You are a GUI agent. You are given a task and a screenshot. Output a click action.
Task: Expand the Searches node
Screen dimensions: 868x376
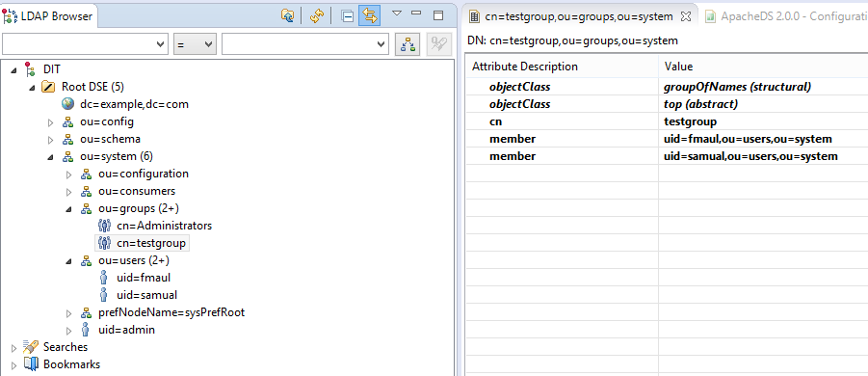[x=13, y=348]
